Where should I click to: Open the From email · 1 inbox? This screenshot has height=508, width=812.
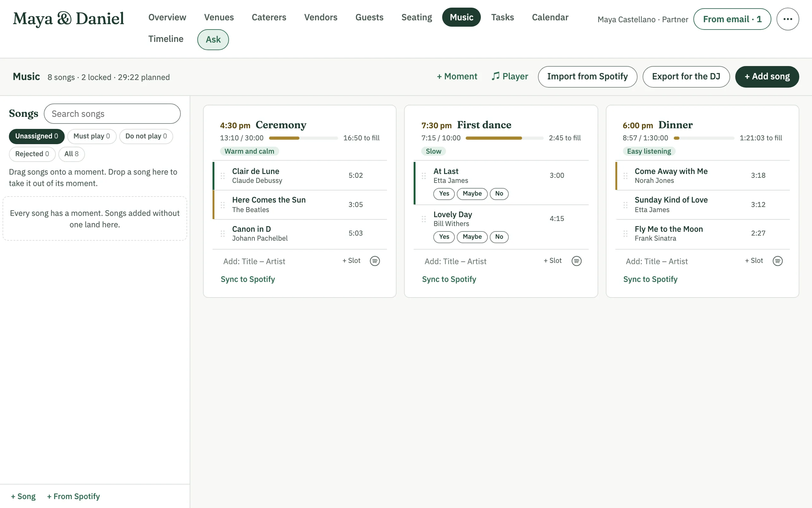pyautogui.click(x=732, y=19)
